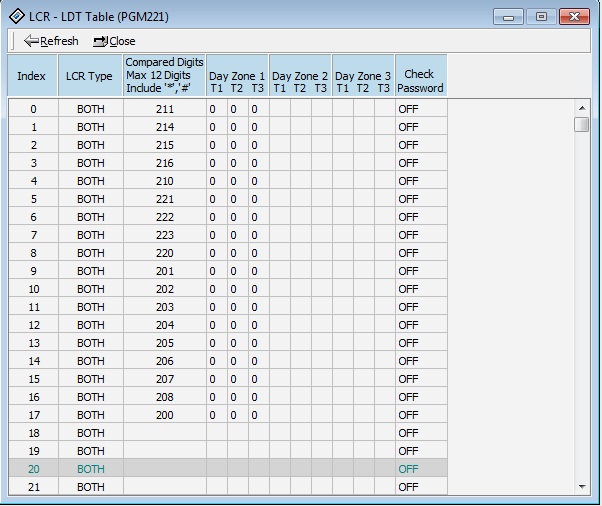Click the vertical scrollbar thumb
Viewport: 602px width, 506px height.
pos(581,124)
